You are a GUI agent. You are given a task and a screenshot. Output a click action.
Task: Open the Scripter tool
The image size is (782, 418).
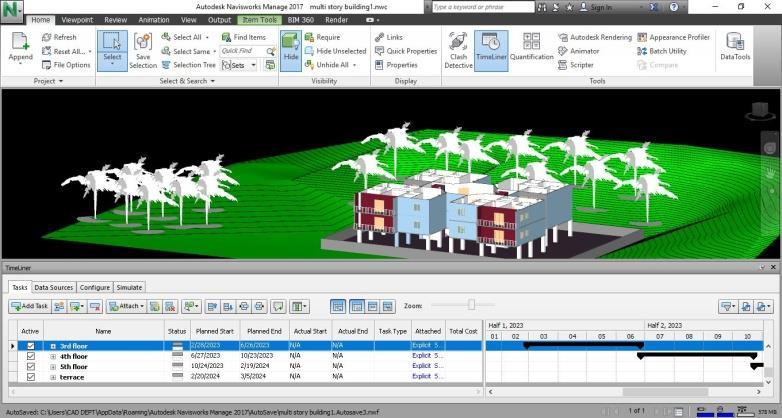576,65
